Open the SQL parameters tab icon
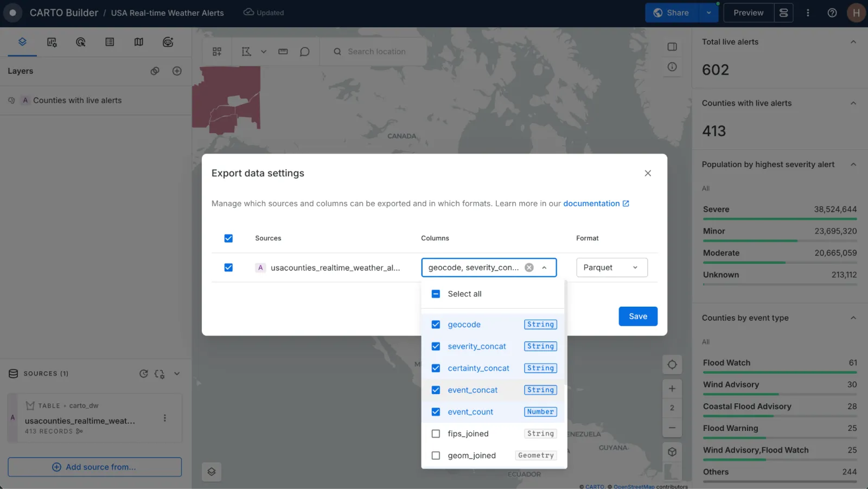This screenshot has height=489, width=868. click(168, 42)
